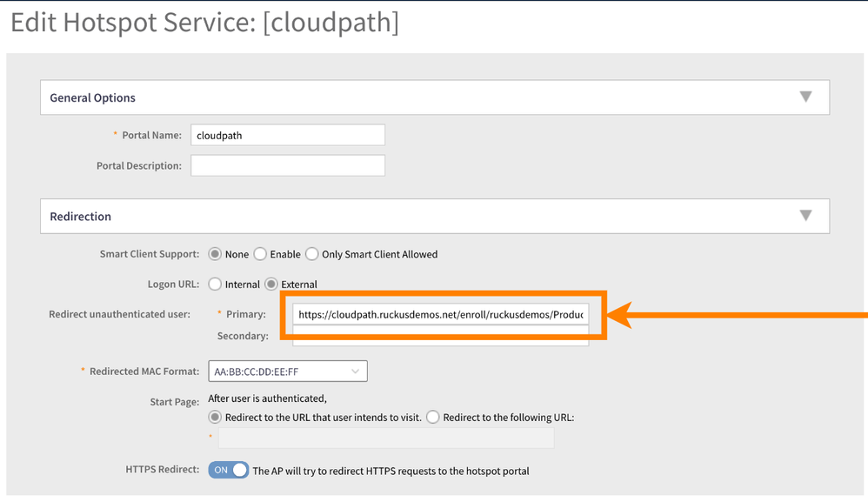Collapse the Redirection section triangle

805,215
